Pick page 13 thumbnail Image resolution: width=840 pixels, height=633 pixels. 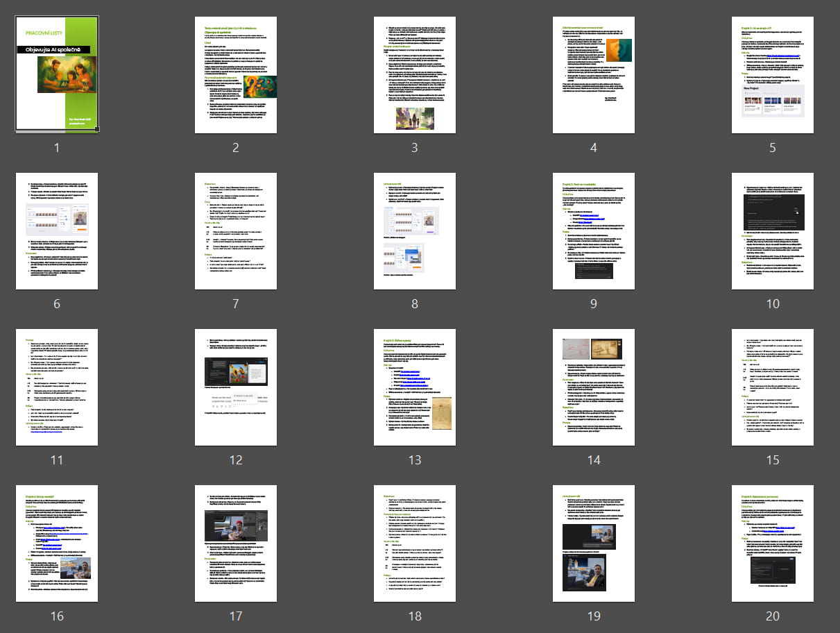[x=415, y=387]
